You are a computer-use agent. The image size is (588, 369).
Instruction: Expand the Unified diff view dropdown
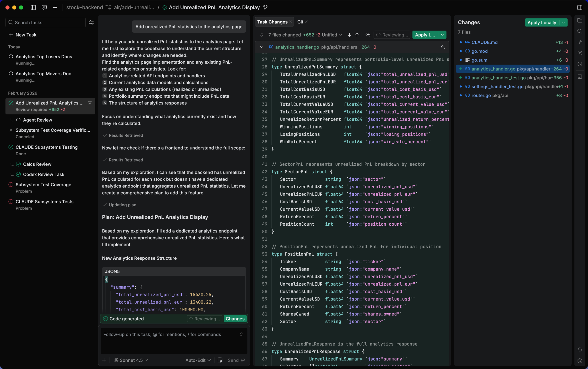click(x=341, y=35)
